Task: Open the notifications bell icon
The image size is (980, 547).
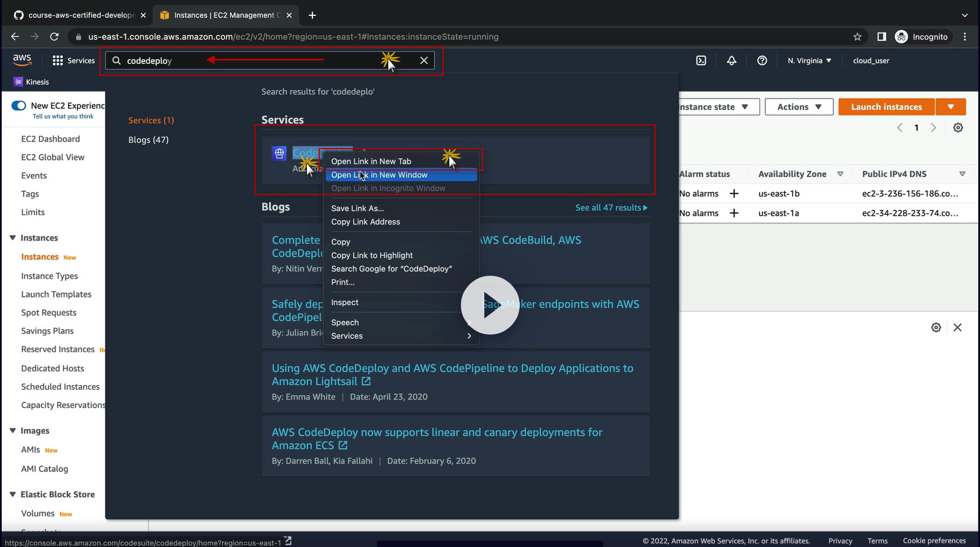Action: click(731, 60)
